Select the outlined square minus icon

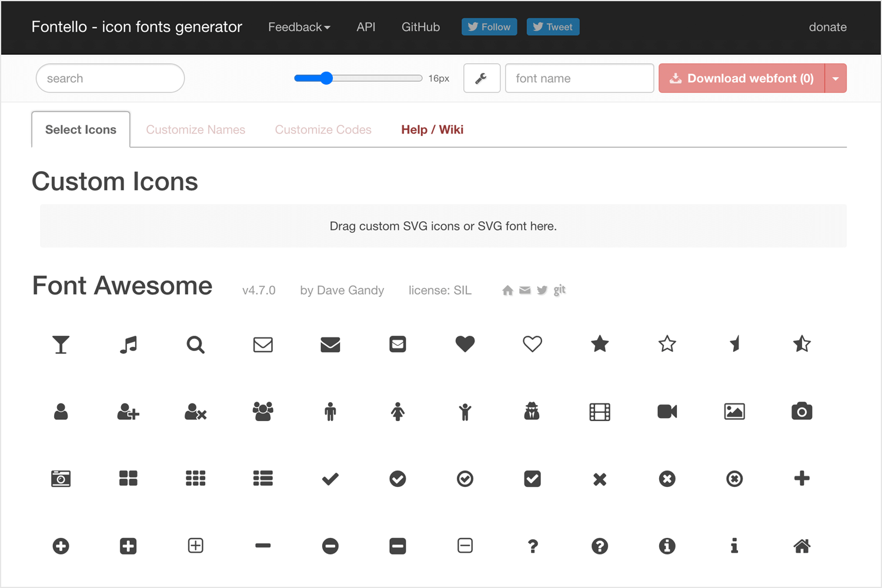pos(465,546)
